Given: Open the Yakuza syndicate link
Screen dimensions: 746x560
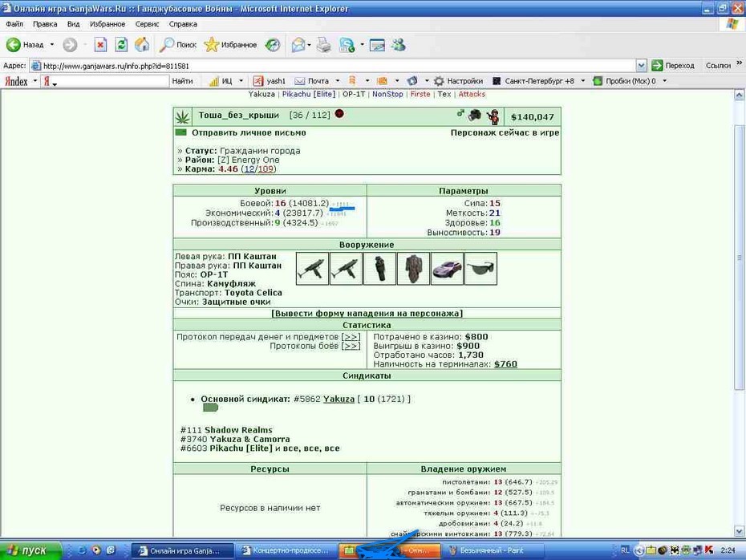Looking at the screenshot, I should pos(339,399).
